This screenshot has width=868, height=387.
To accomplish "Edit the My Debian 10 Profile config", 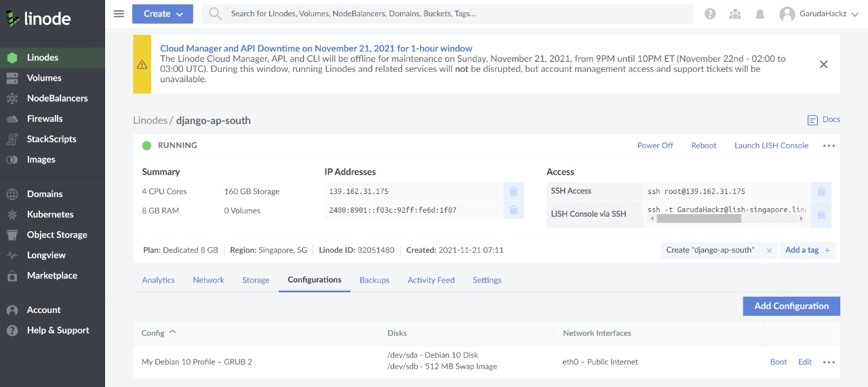I will pos(805,362).
